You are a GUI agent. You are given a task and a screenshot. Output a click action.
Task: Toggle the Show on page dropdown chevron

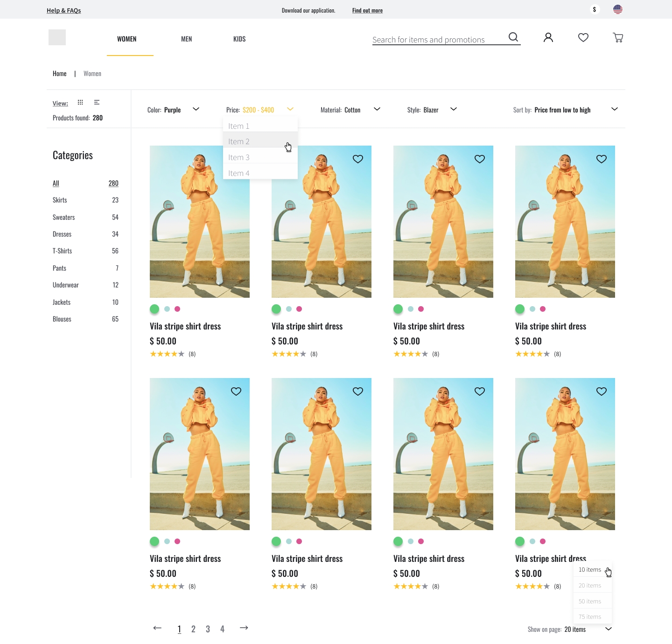[x=609, y=629]
